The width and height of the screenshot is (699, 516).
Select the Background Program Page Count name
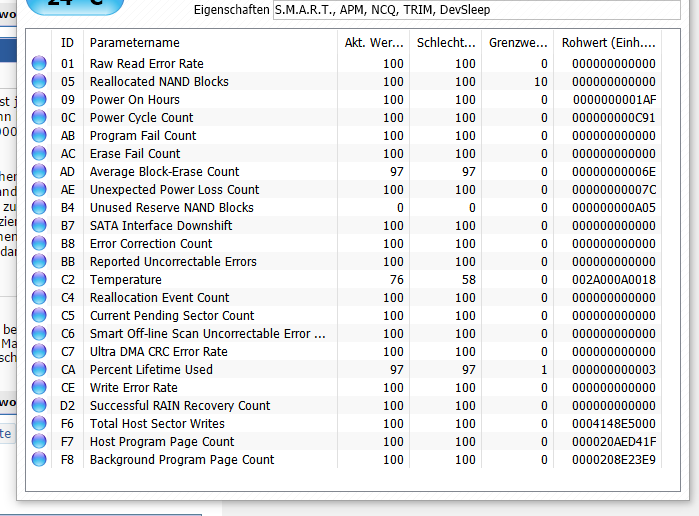coord(182,460)
